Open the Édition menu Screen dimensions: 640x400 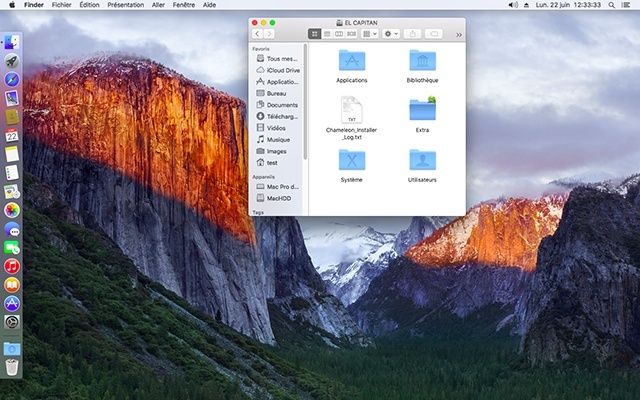89,5
